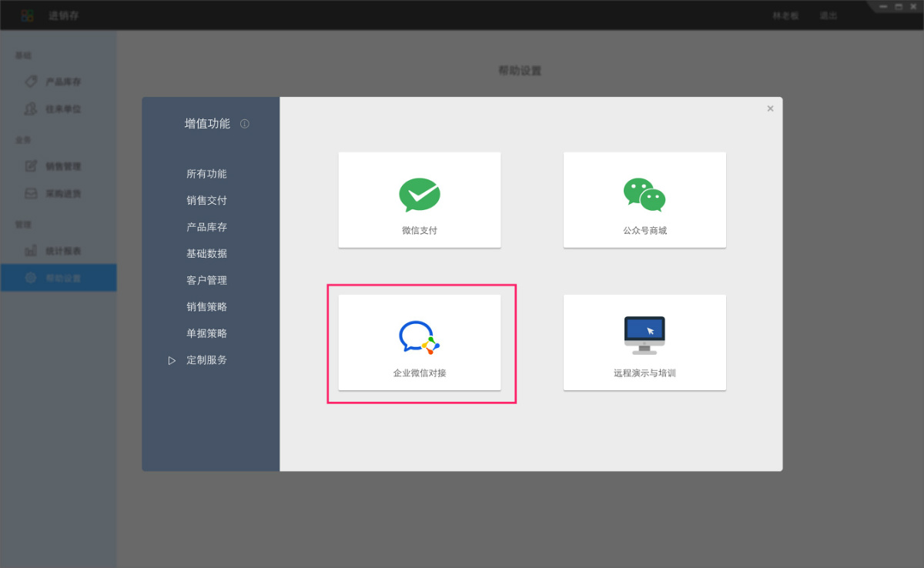Open 往来单位 in the main window sidebar
Viewport: 924px width, 568px height.
coord(59,109)
